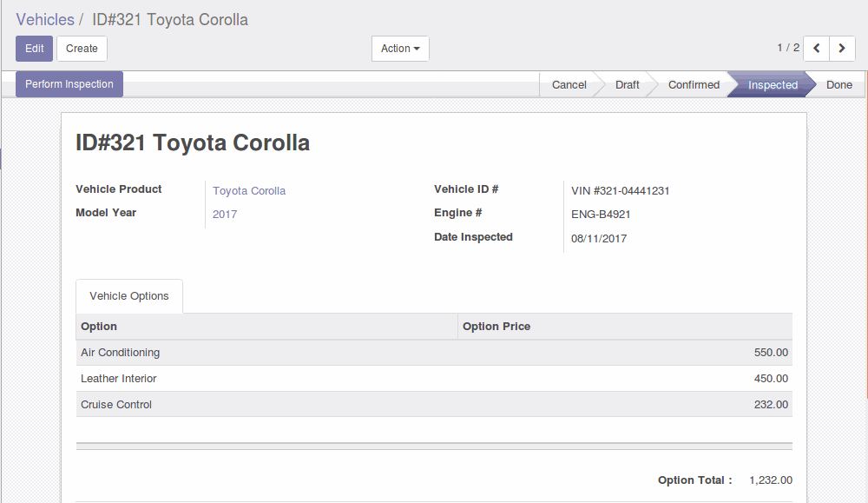
Task: Go to next vehicle record arrow
Action: (842, 49)
